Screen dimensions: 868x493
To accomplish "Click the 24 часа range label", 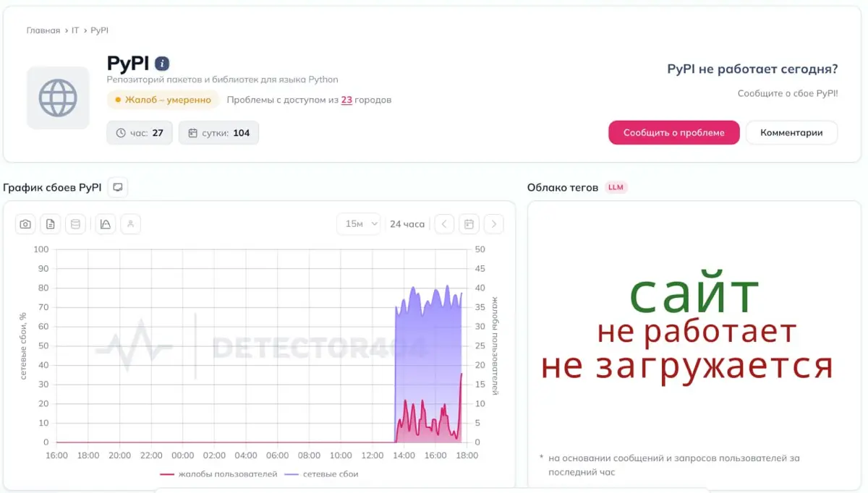I will click(x=407, y=224).
